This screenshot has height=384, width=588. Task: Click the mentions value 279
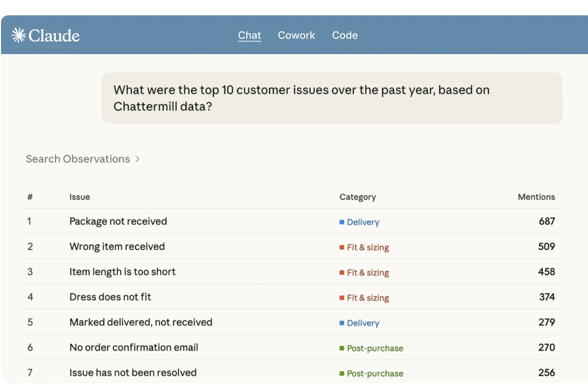(x=547, y=322)
